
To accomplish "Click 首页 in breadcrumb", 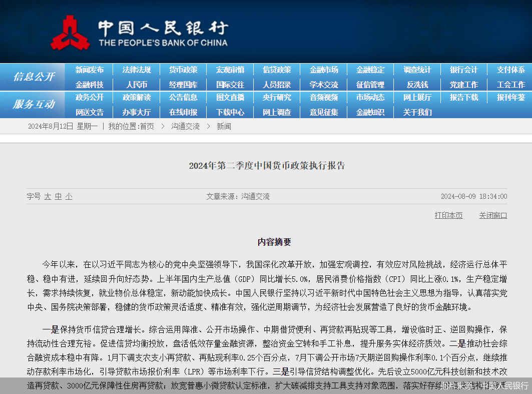I will point(147,127).
